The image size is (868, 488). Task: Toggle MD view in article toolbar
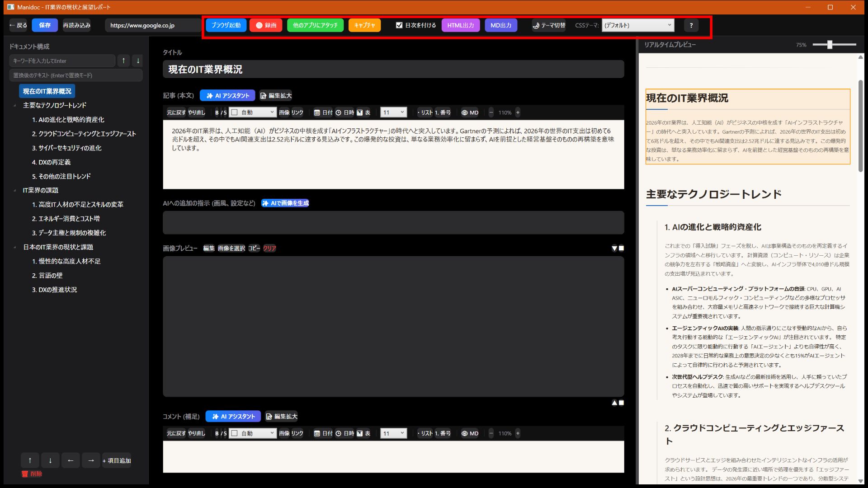[x=470, y=113]
